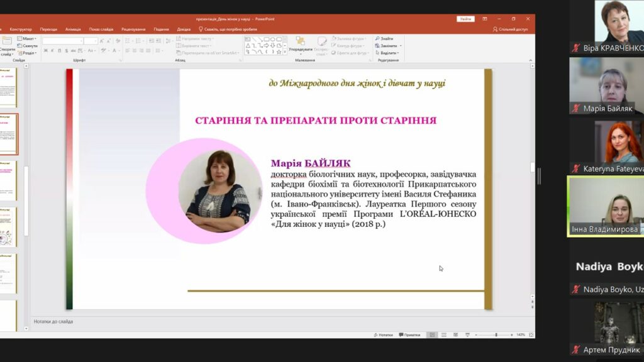Open the Анімація ribbon tab
Viewport: 644px width, 362px height.
tap(73, 29)
